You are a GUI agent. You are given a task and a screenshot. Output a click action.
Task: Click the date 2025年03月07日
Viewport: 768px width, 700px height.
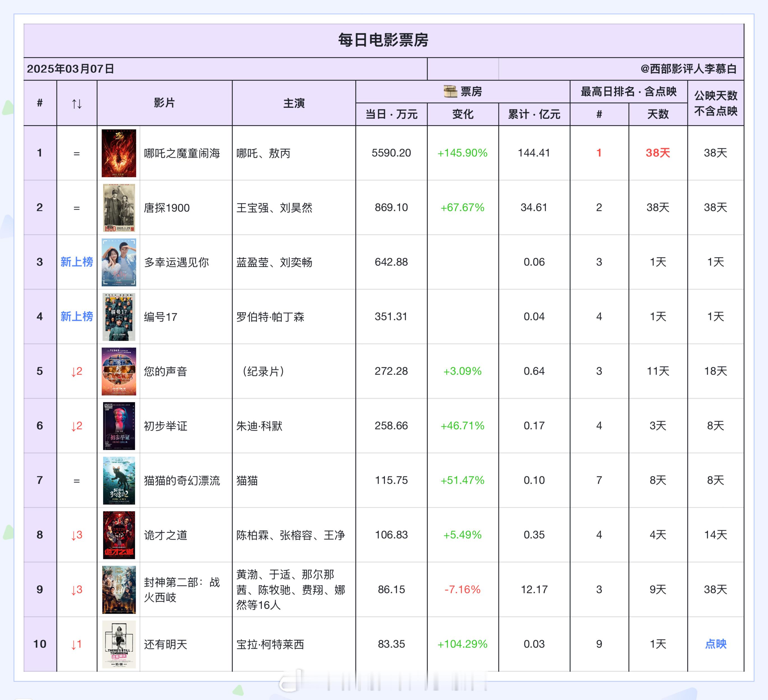[71, 69]
